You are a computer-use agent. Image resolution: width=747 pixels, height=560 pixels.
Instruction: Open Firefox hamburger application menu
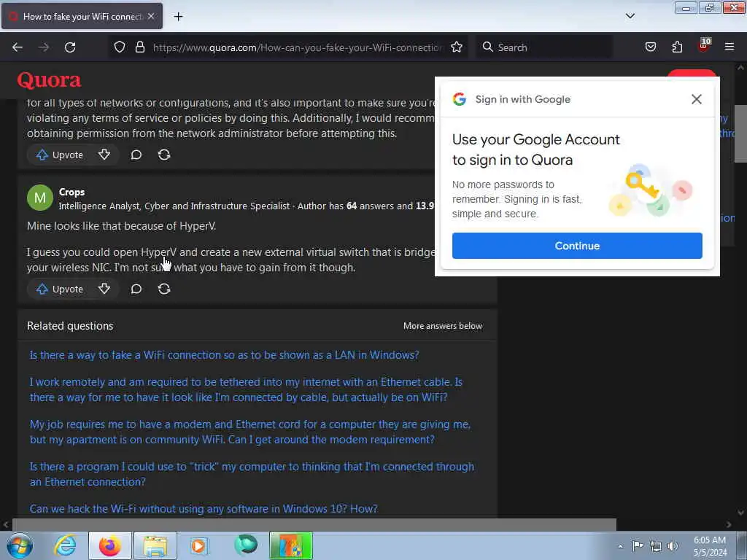pyautogui.click(x=729, y=47)
